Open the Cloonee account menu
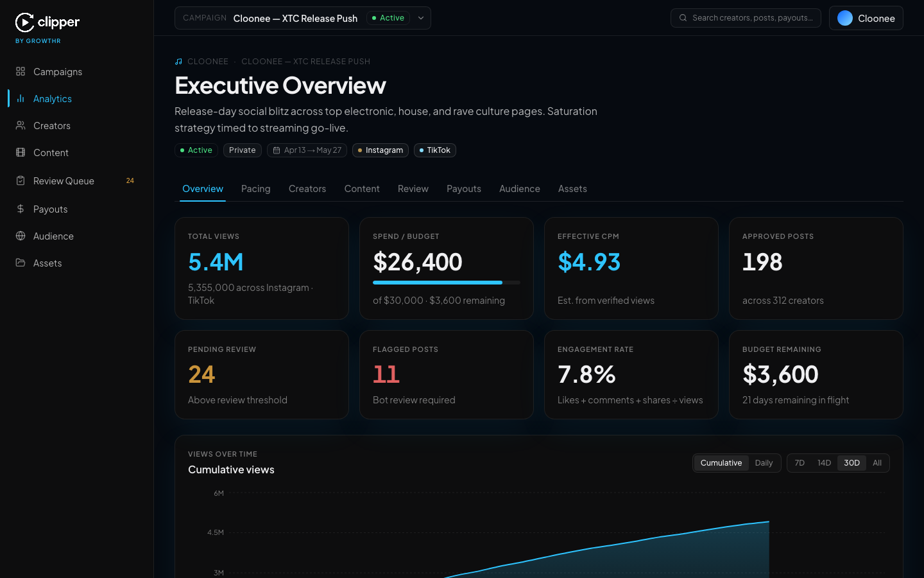Screen dimensions: 924x578 (x=866, y=18)
